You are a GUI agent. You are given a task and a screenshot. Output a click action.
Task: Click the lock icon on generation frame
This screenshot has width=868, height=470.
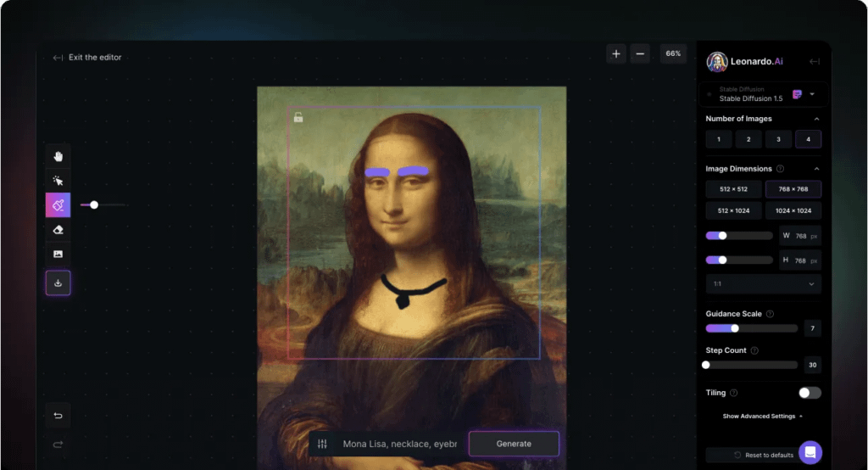pos(298,117)
